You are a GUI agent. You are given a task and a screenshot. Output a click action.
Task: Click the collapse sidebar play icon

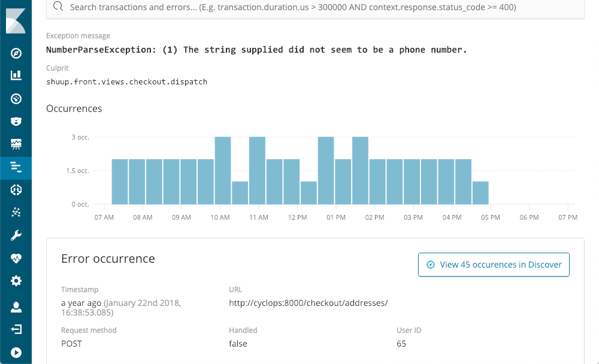pos(16,352)
